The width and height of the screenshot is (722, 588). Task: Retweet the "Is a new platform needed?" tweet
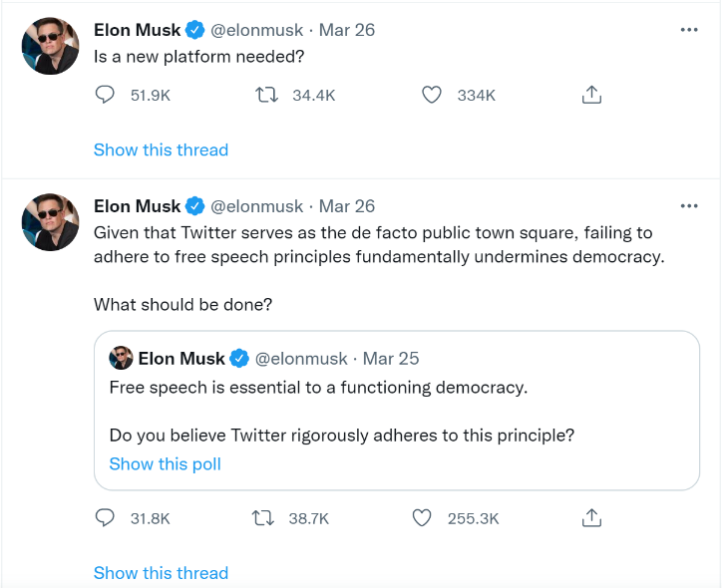coord(266,95)
